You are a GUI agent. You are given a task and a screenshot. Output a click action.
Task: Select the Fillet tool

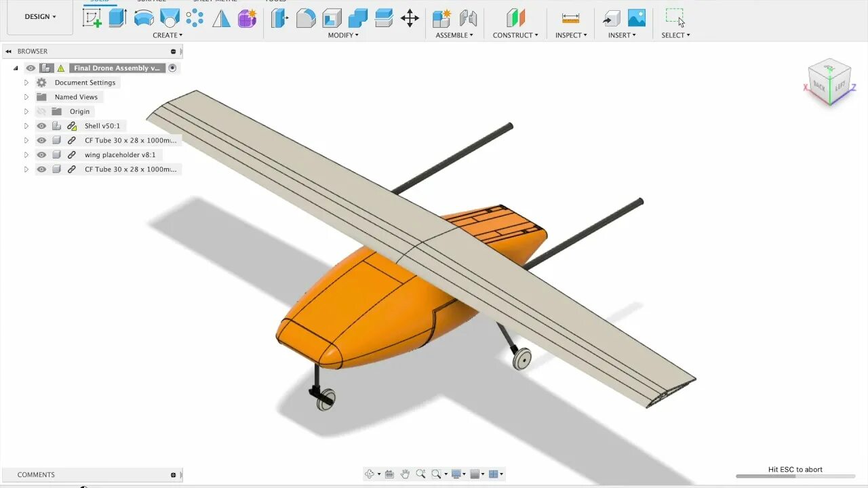pos(306,18)
